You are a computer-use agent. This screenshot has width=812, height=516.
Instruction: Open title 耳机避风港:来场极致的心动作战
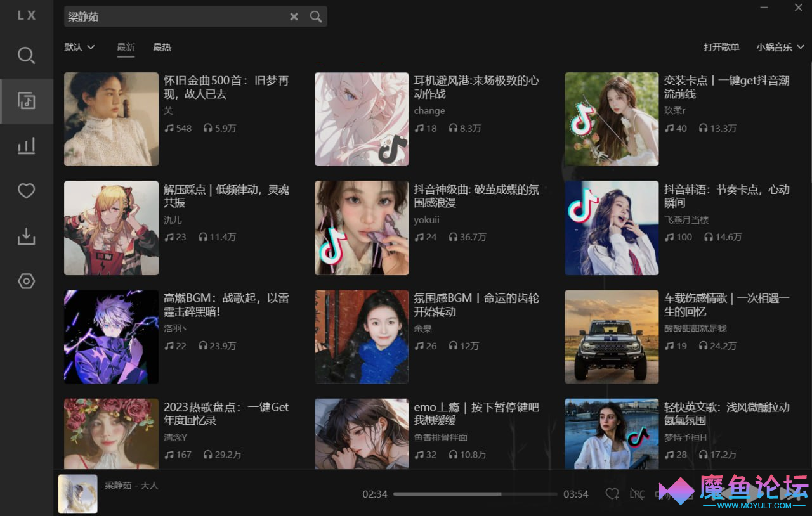pyautogui.click(x=476, y=87)
